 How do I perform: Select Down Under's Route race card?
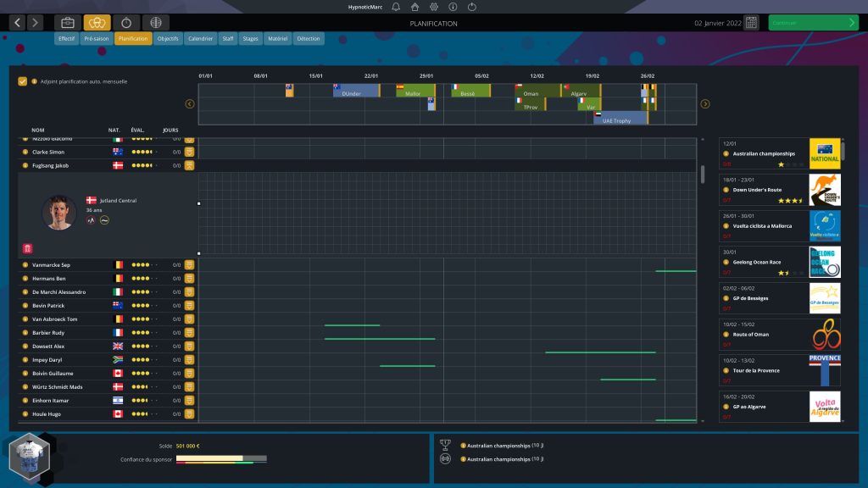[780, 190]
